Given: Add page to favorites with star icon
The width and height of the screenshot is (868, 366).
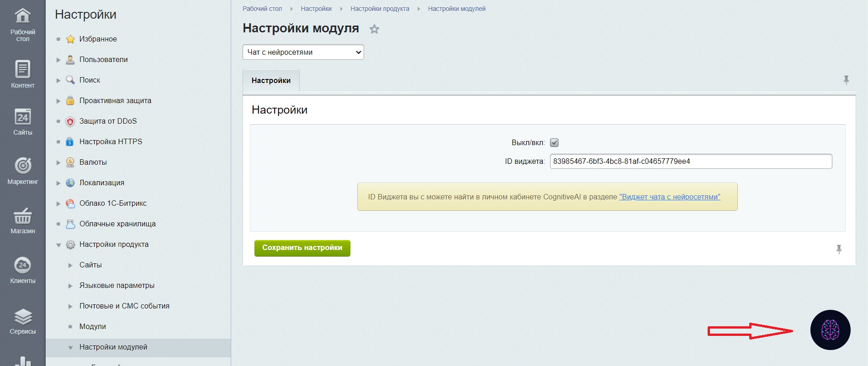Looking at the screenshot, I should coord(374,29).
